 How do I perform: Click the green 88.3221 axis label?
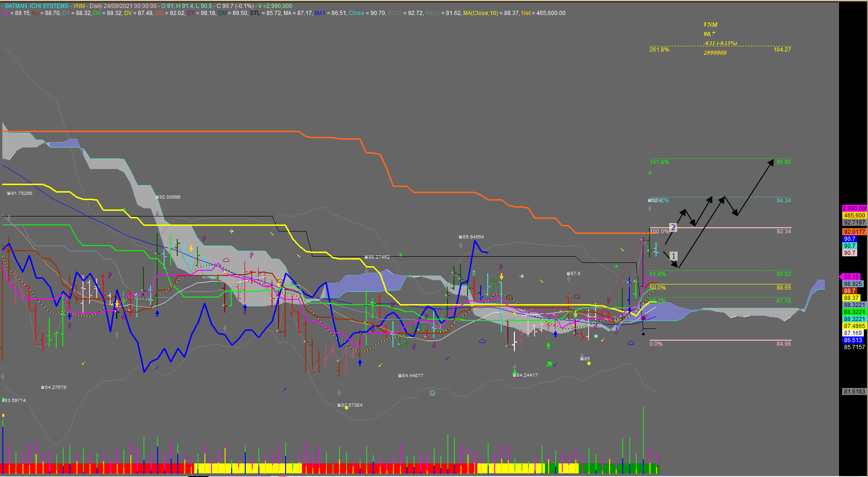[x=854, y=312]
